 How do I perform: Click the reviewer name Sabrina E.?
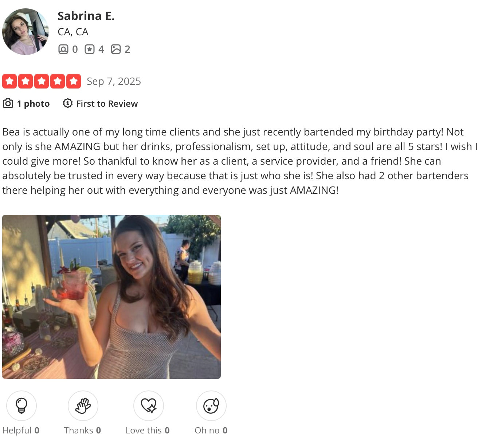click(x=86, y=16)
